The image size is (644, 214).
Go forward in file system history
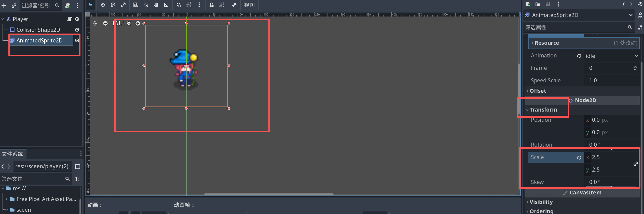(x=9, y=166)
